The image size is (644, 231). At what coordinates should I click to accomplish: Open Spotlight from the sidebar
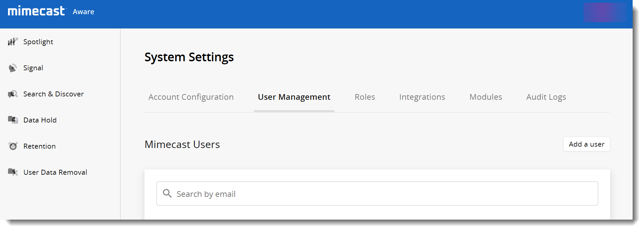38,42
